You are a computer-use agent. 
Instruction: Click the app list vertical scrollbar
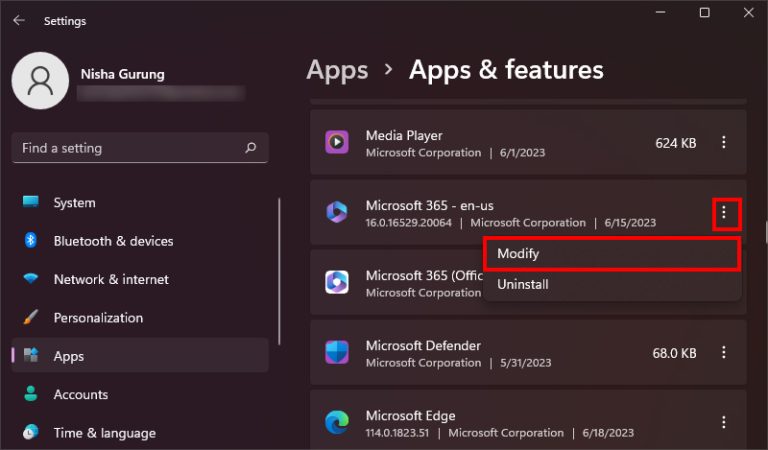(765, 230)
